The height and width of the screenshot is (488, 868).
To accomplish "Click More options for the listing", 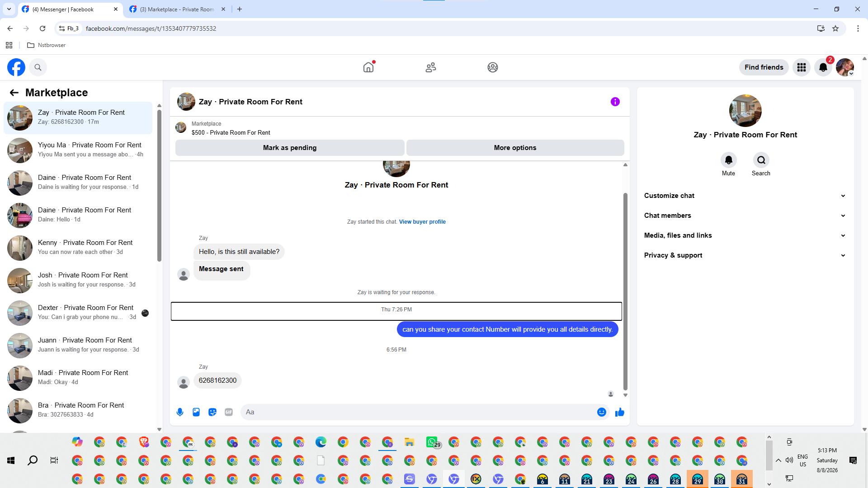I will pos(515,148).
